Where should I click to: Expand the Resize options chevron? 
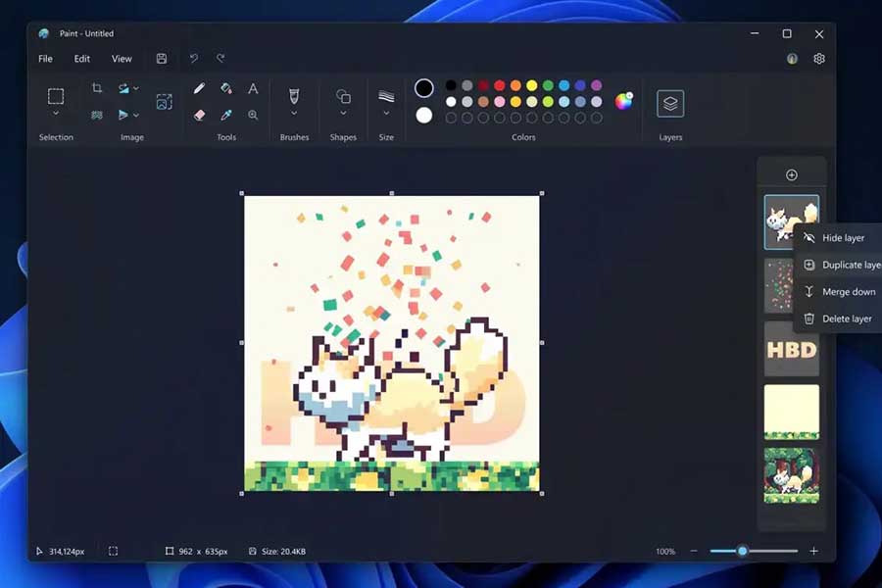click(x=136, y=88)
